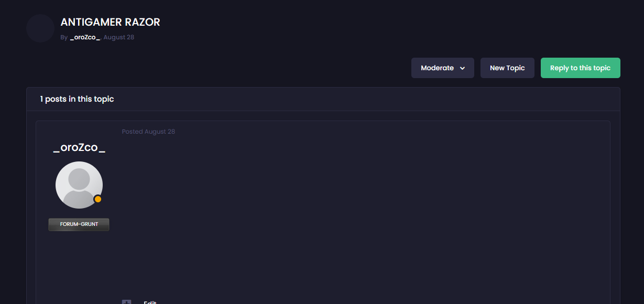Start a New Topic
Image resolution: width=644 pixels, height=304 pixels.
tap(507, 68)
